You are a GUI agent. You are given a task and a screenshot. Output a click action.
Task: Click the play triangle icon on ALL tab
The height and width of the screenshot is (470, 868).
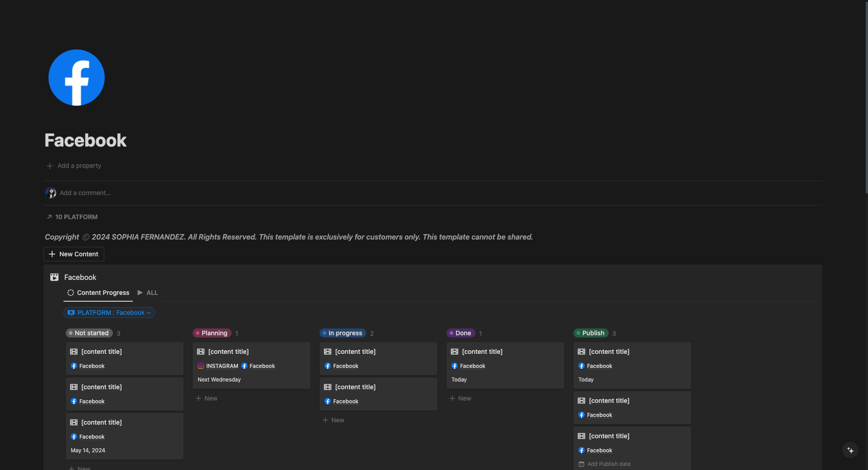pos(140,293)
